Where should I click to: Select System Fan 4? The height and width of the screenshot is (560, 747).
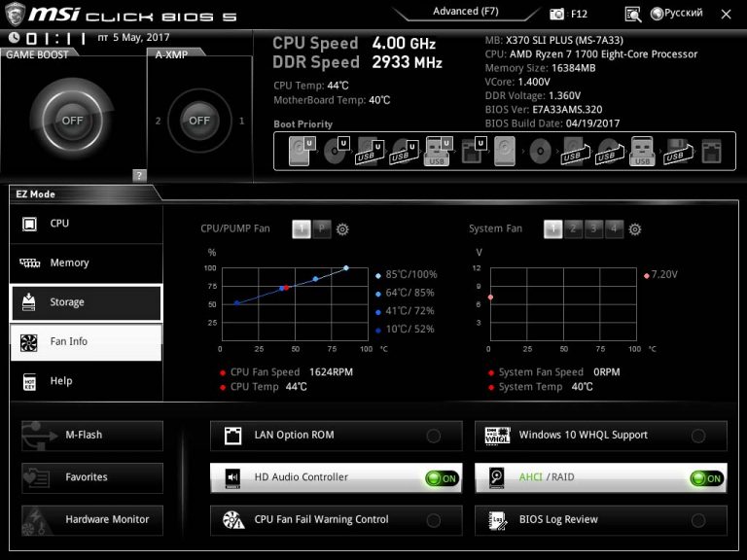(x=614, y=229)
